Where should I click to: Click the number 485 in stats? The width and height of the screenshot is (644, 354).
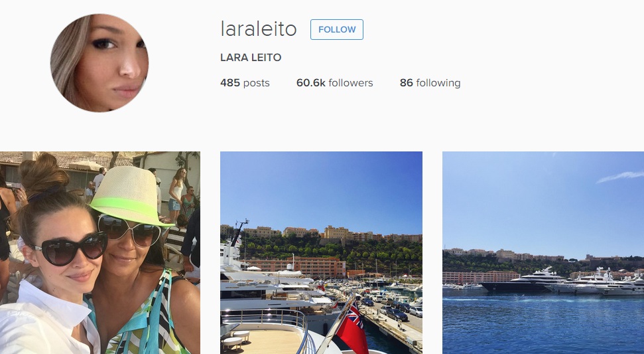coord(230,82)
